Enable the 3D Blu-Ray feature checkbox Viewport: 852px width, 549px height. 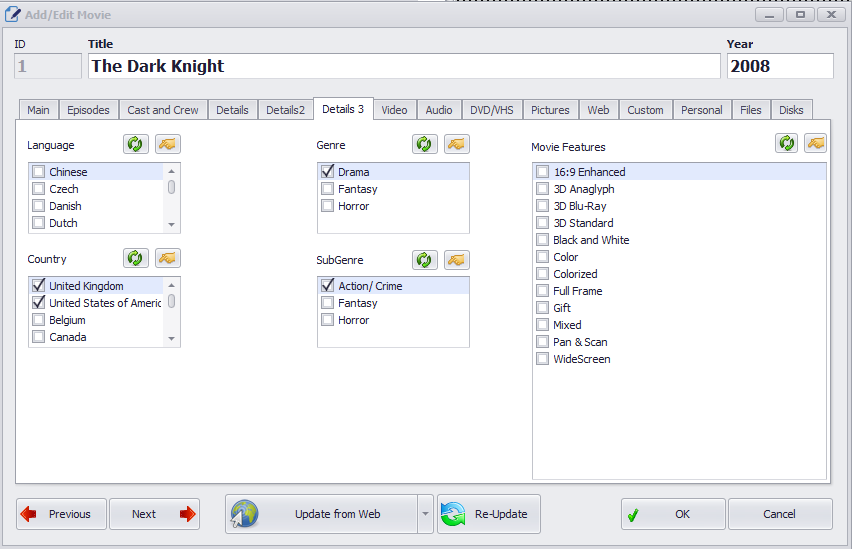(x=542, y=206)
